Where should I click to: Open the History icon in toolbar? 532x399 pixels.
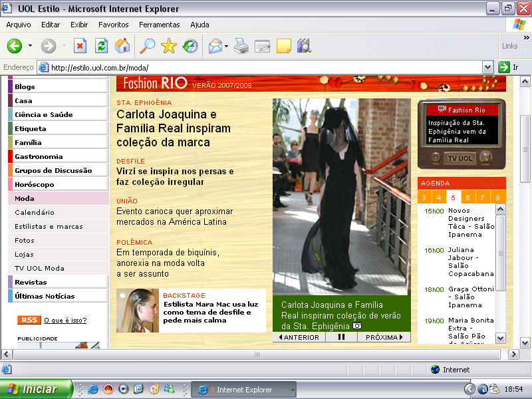pyautogui.click(x=190, y=46)
